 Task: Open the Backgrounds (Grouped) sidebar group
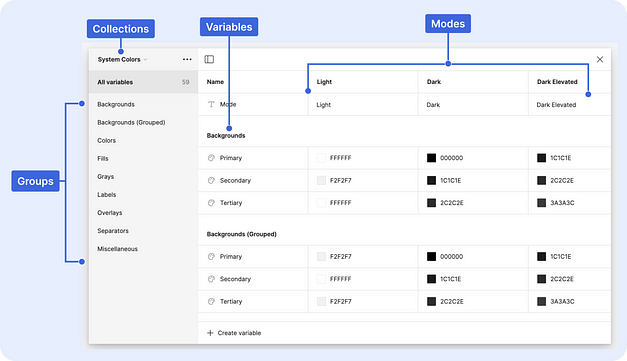pos(131,122)
